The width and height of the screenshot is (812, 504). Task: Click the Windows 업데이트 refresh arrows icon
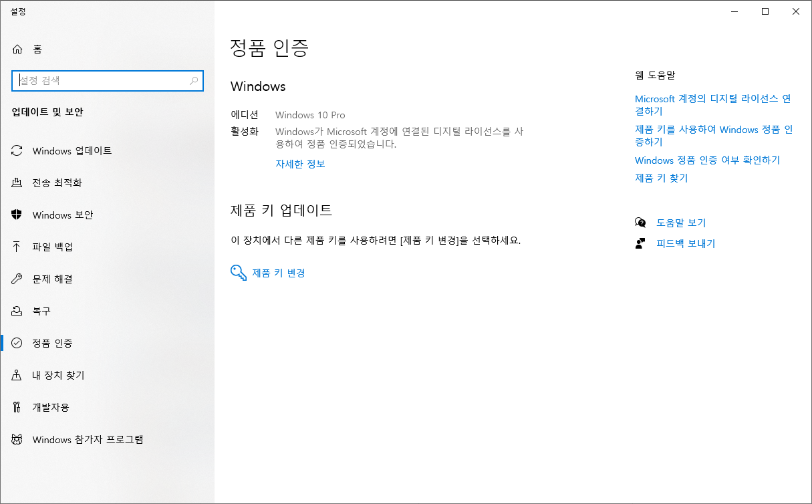[17, 150]
